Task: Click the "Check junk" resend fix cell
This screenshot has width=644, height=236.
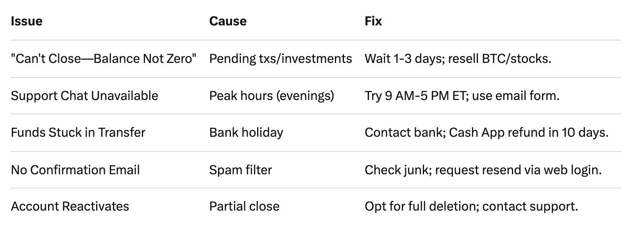Action: pyautogui.click(x=483, y=170)
